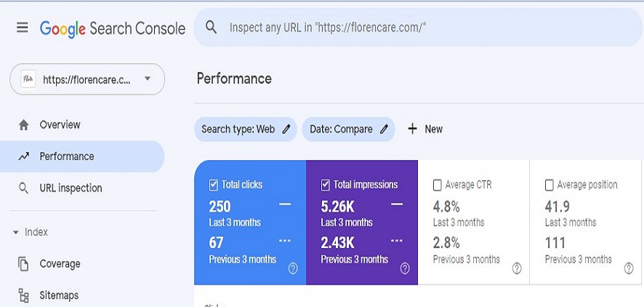Open help icon on Total impressions card

coord(405,268)
